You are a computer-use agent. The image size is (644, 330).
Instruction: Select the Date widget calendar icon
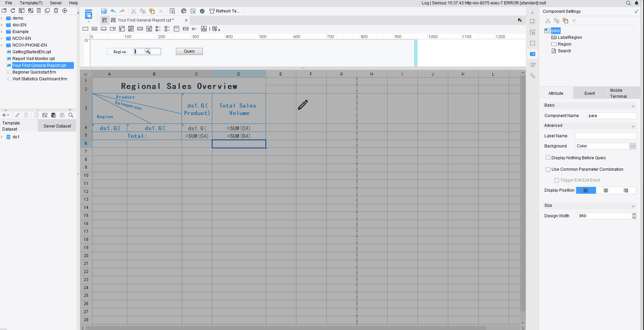tap(131, 29)
